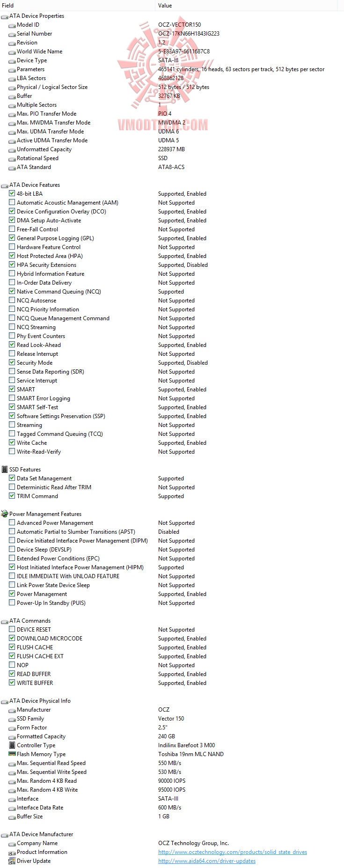Screen dimensions: 344x868
Task: Toggle Device Sleep (DEVSLP) checkbox
Action: [12, 549]
